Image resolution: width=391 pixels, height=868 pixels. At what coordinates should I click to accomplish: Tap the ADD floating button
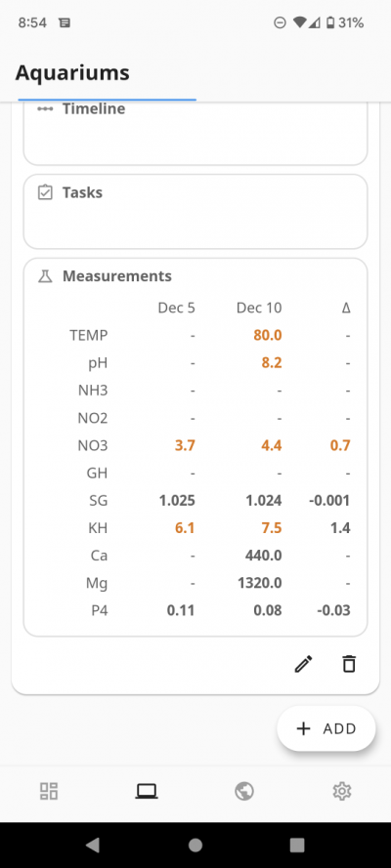326,728
